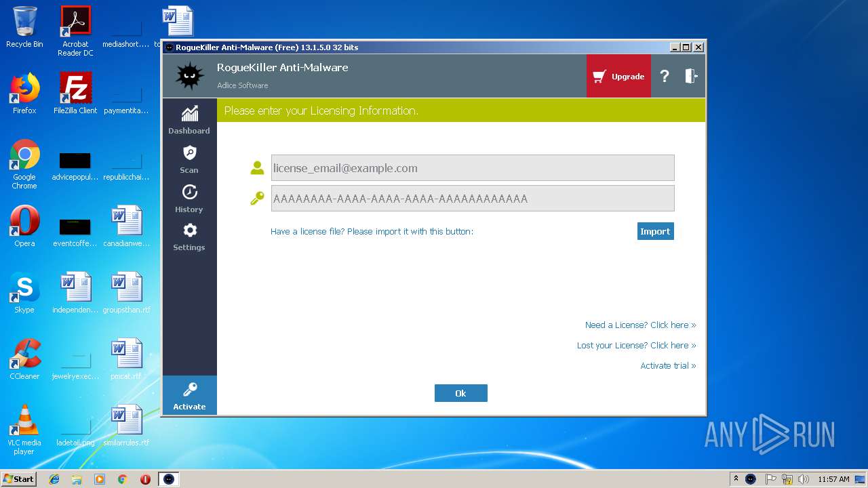Screen dimensions: 868x488
Task: Click the taskbar clock 11:57 AM
Action: 833,479
